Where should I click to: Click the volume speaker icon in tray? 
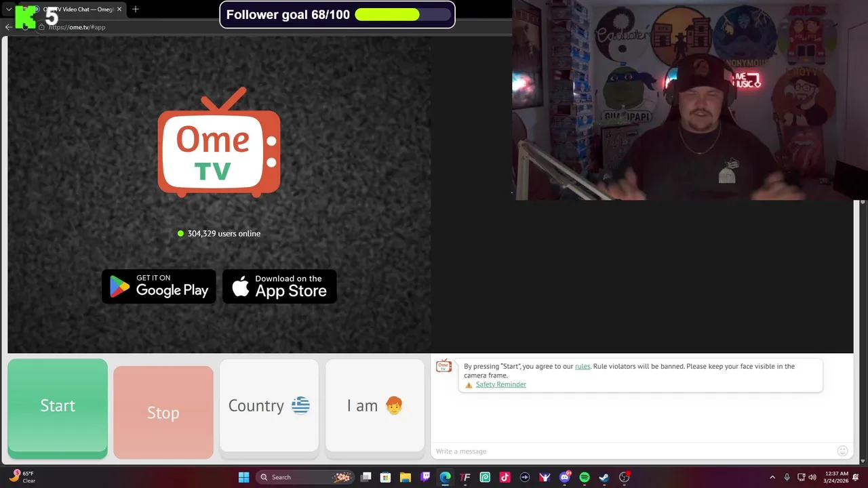[812, 477]
